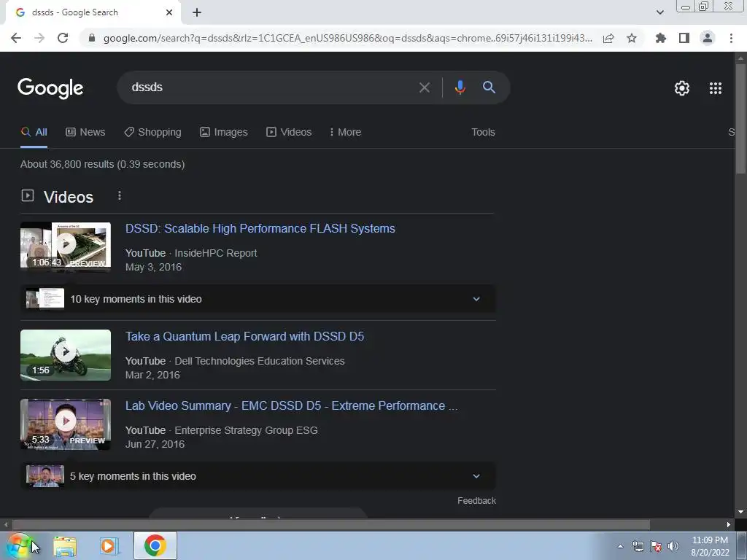Click inside the dssds search box

coord(267,87)
